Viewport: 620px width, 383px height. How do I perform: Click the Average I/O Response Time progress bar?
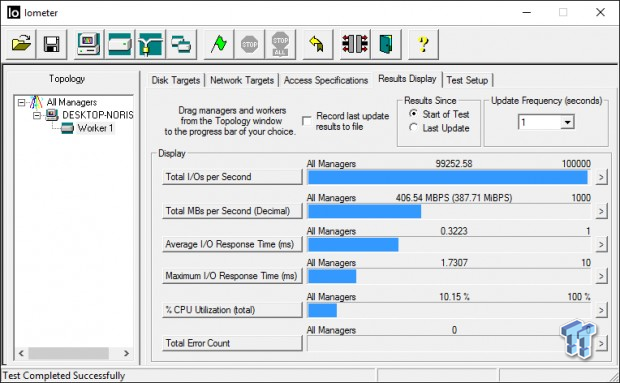coord(449,245)
